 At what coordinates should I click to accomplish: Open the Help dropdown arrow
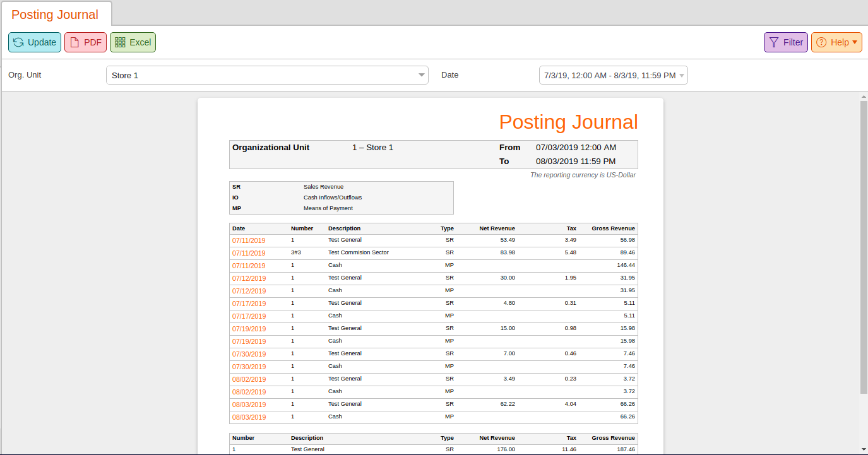[855, 42]
